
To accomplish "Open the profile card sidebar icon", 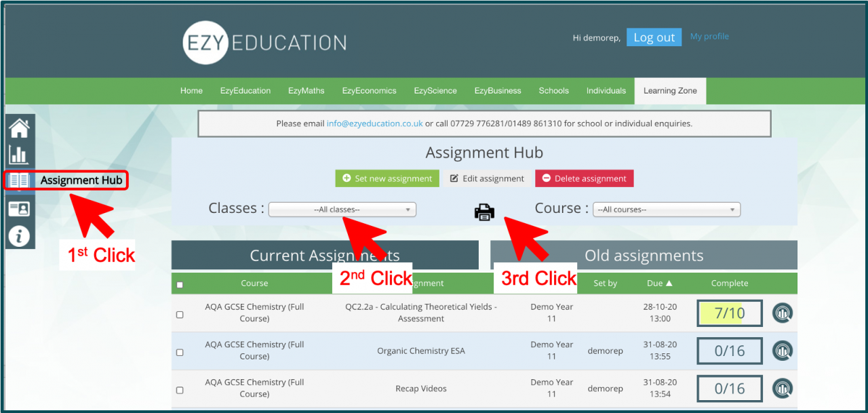I will tap(19, 208).
